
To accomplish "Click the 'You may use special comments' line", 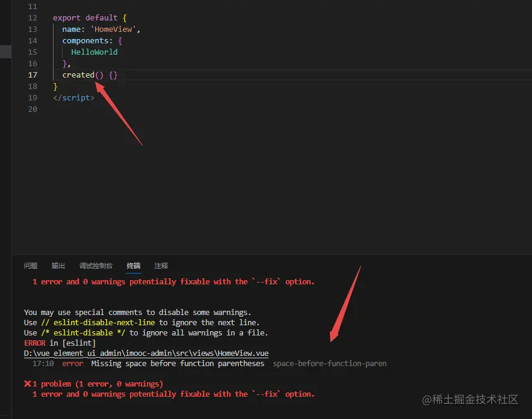I will coord(137,312).
